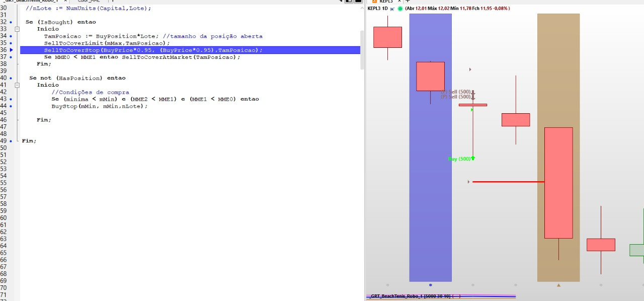
Task: Click the 'Abr 12,01' open value
Action: [x=417, y=9]
